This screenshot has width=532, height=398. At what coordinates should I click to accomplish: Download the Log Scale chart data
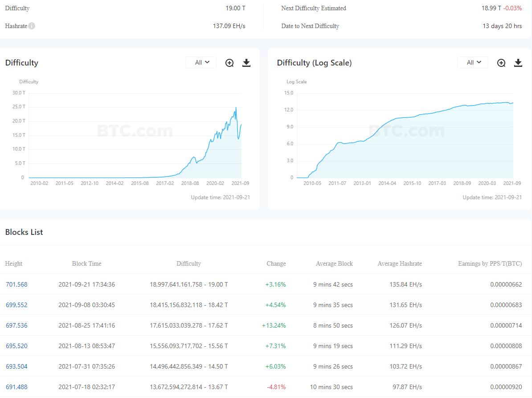click(x=518, y=63)
